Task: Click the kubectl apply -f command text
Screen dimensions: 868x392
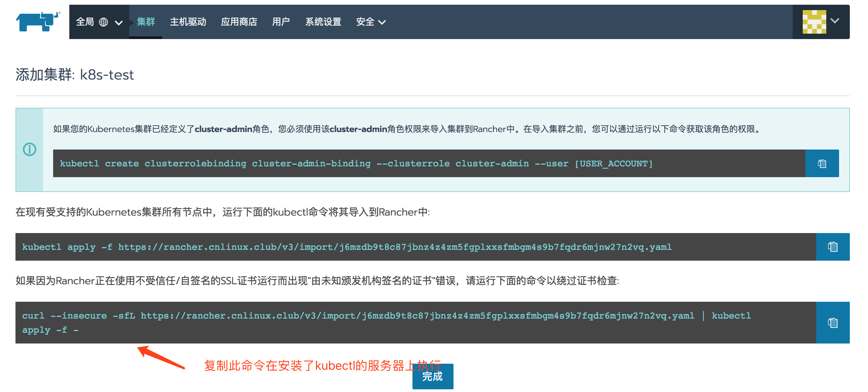Action: [x=347, y=247]
